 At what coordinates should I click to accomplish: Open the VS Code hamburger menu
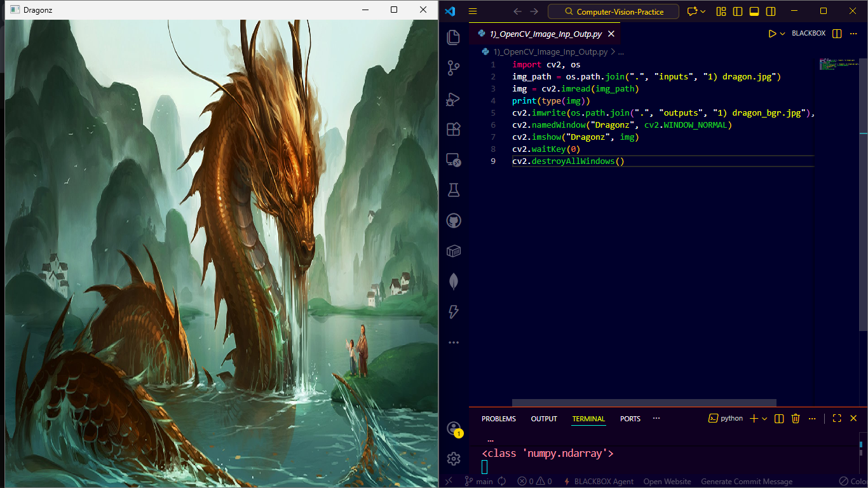pyautogui.click(x=472, y=11)
